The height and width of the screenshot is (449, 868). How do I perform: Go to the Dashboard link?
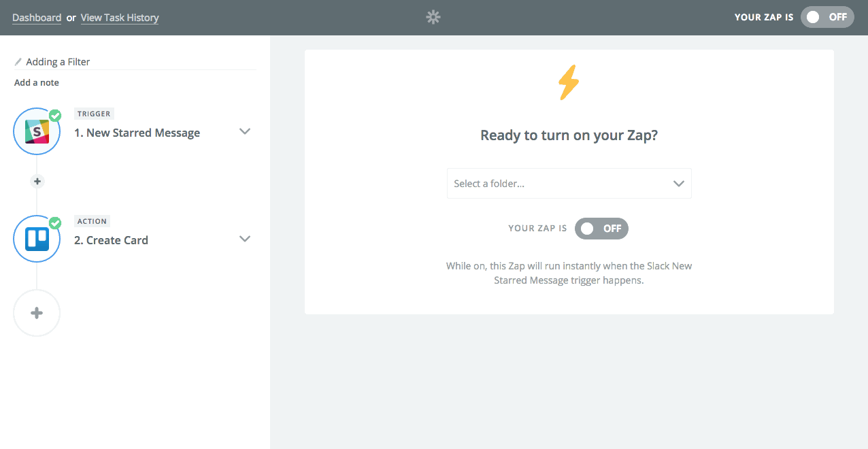(x=37, y=18)
